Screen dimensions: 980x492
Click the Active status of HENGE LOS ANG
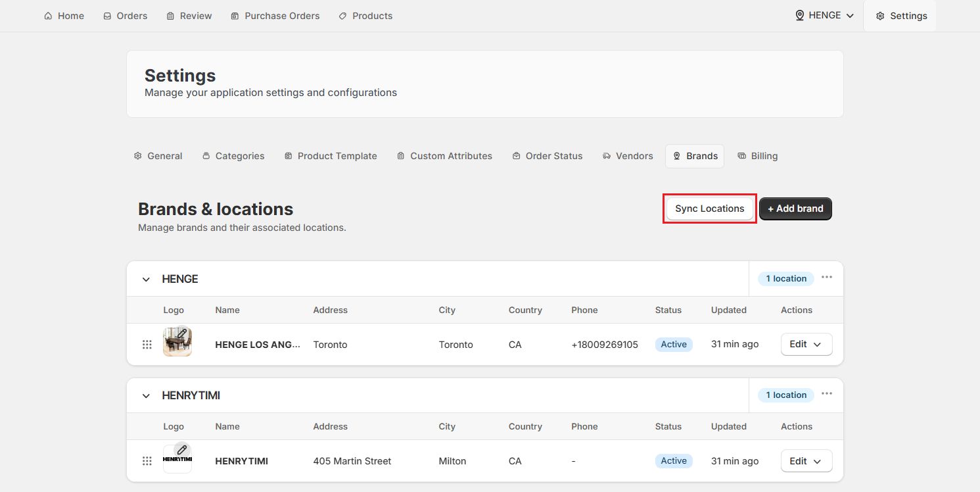674,345
